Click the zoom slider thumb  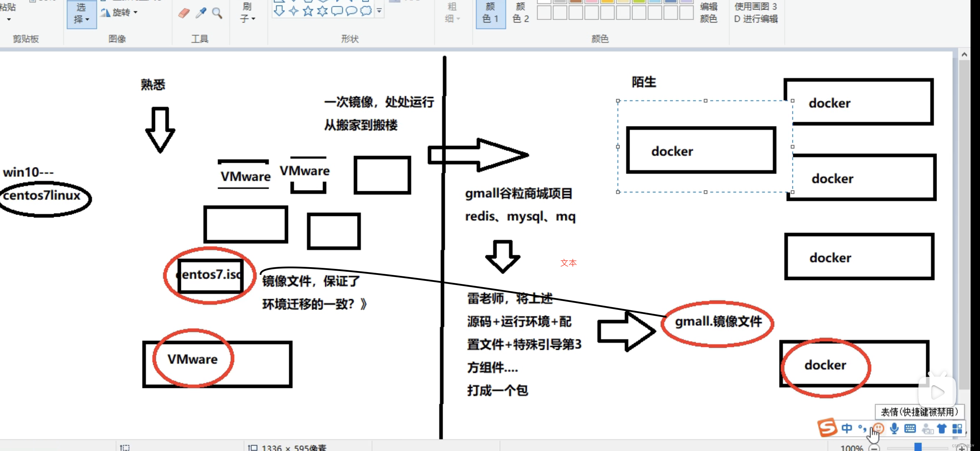click(x=918, y=447)
